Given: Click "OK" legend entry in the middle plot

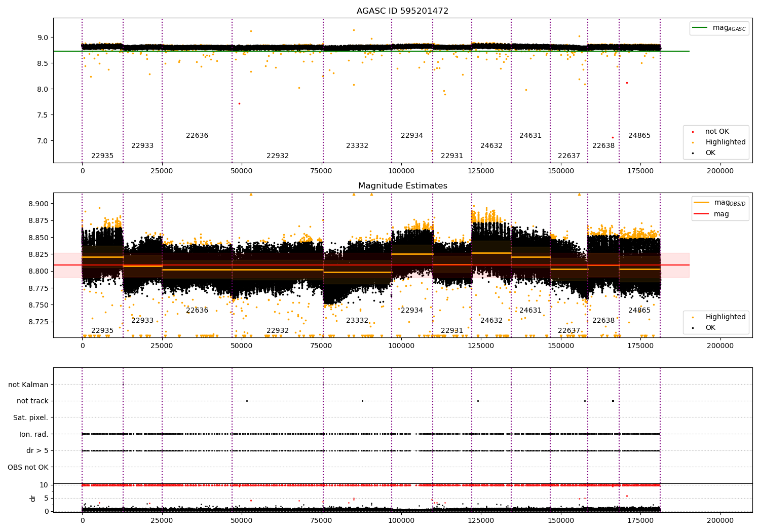Looking at the screenshot, I should click(705, 328).
